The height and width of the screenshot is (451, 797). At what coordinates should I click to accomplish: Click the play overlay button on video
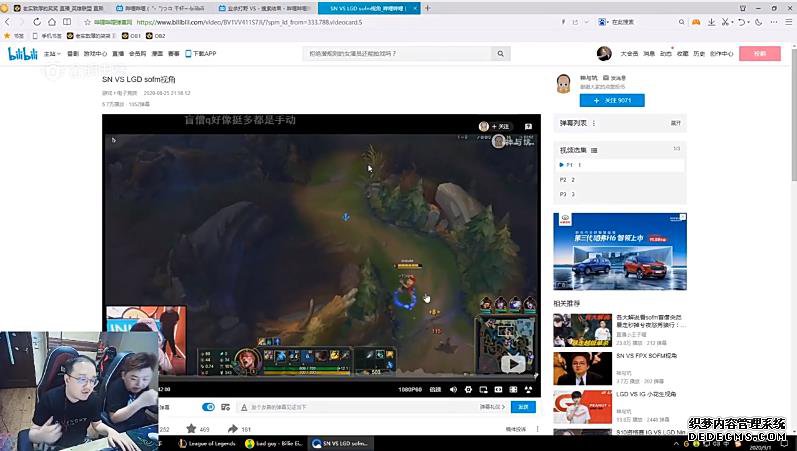(513, 364)
